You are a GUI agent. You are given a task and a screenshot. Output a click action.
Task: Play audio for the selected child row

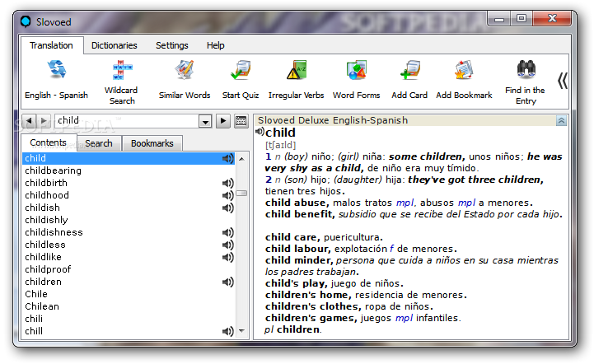(227, 158)
